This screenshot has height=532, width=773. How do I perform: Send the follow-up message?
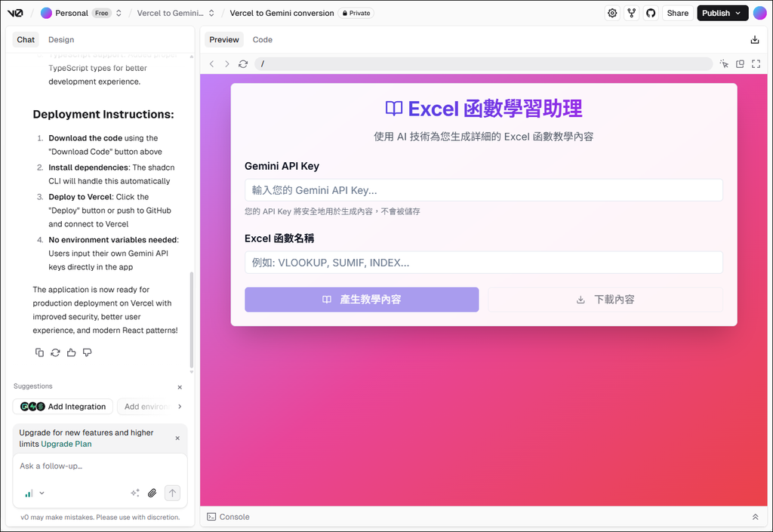pyautogui.click(x=172, y=493)
